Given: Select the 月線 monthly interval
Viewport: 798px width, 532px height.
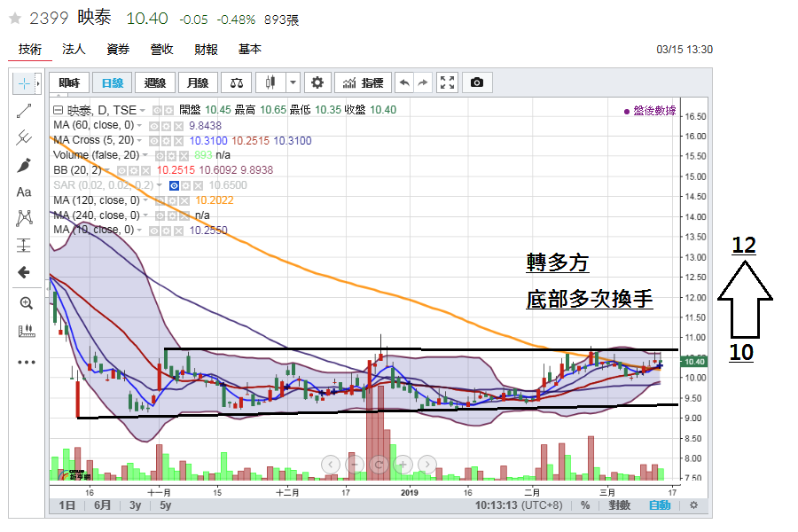Looking at the screenshot, I should [198, 82].
